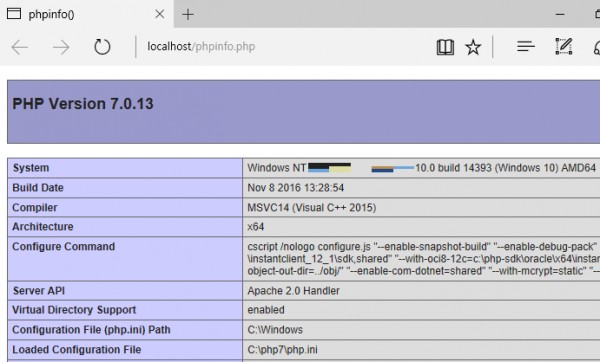Viewport: 600px width, 362px height.
Task: Select the phpinfo() tab
Action: pyautogui.click(x=86, y=14)
